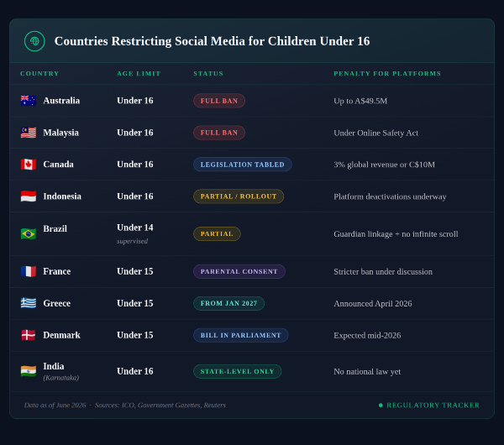Click the STATUS column header
Image resolution: width=504 pixels, height=445 pixels.
click(x=208, y=74)
